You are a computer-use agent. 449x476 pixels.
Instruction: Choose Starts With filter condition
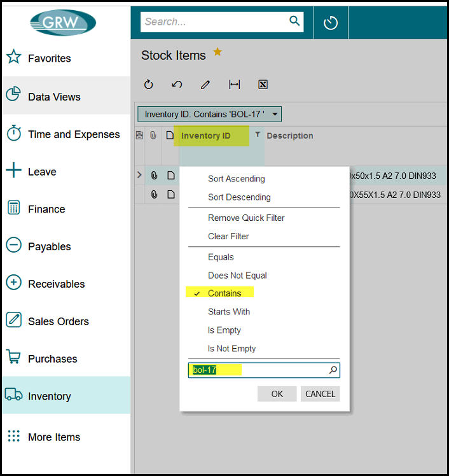coord(229,312)
